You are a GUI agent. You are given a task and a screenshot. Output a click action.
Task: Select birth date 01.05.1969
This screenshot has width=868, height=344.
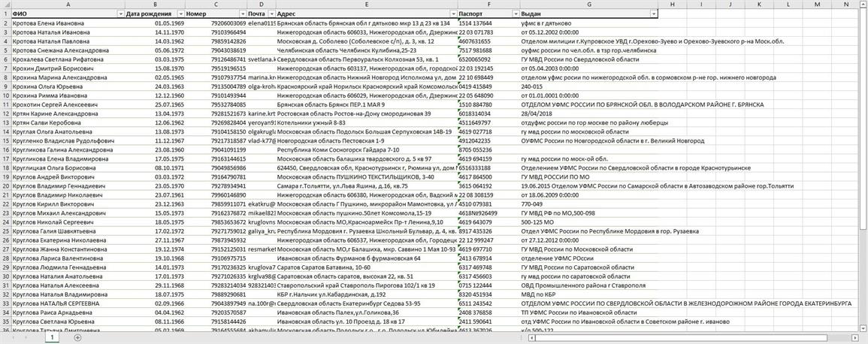coord(155,23)
